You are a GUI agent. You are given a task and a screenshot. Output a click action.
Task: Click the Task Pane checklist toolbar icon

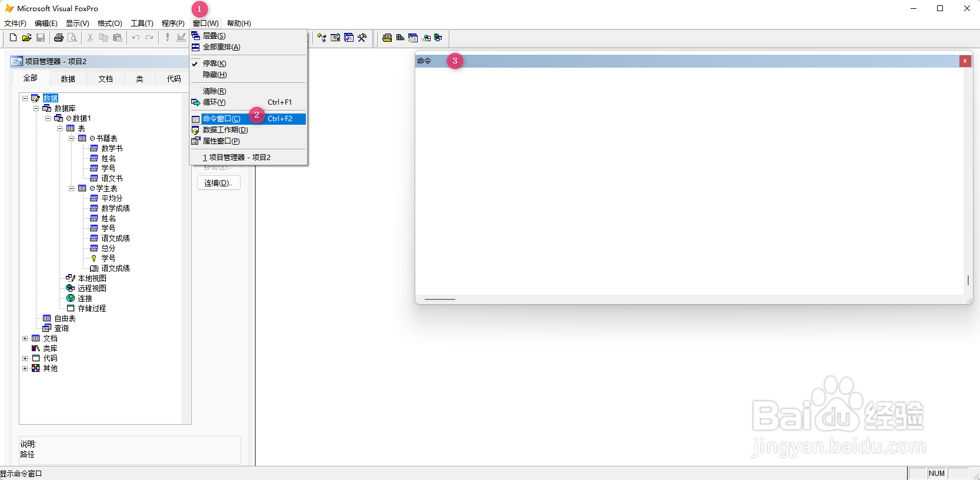pos(349,38)
